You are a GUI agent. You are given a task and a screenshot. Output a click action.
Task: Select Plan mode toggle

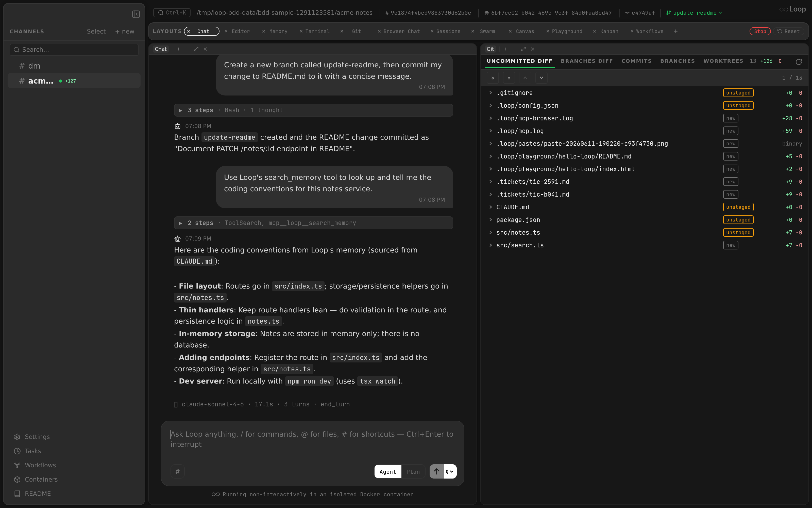coord(413,471)
